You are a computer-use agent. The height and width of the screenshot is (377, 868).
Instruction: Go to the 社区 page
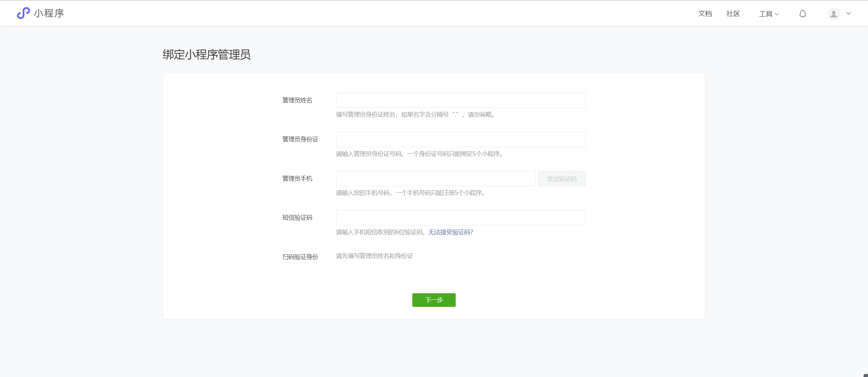click(733, 14)
